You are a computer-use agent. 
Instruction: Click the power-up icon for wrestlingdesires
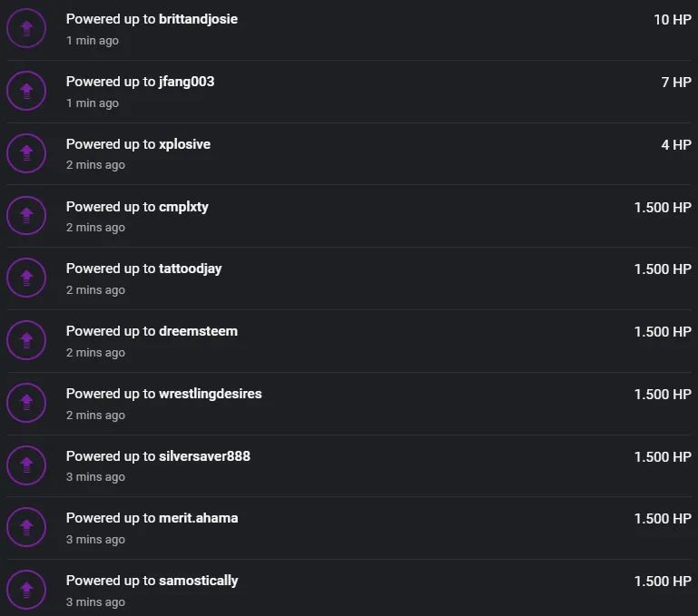(26, 403)
